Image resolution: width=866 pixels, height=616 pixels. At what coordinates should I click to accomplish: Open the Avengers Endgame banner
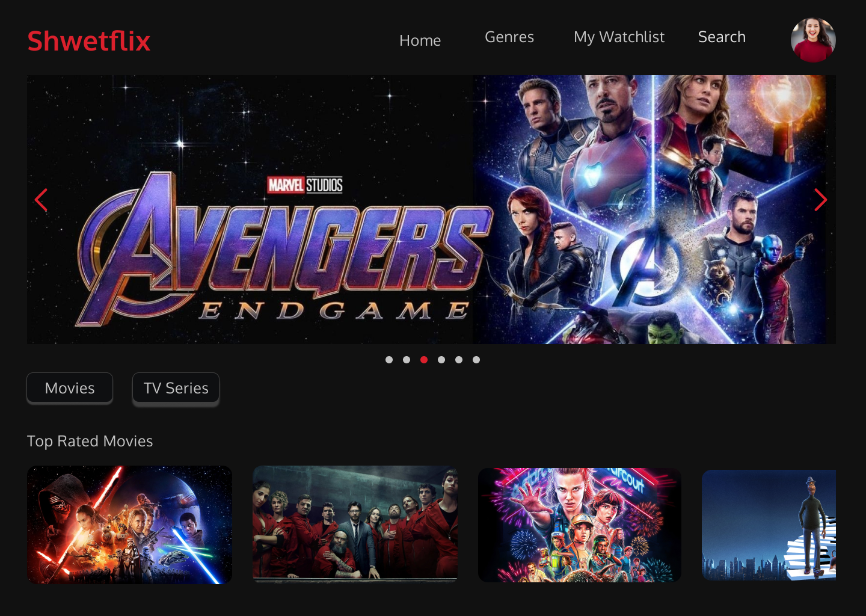point(431,209)
